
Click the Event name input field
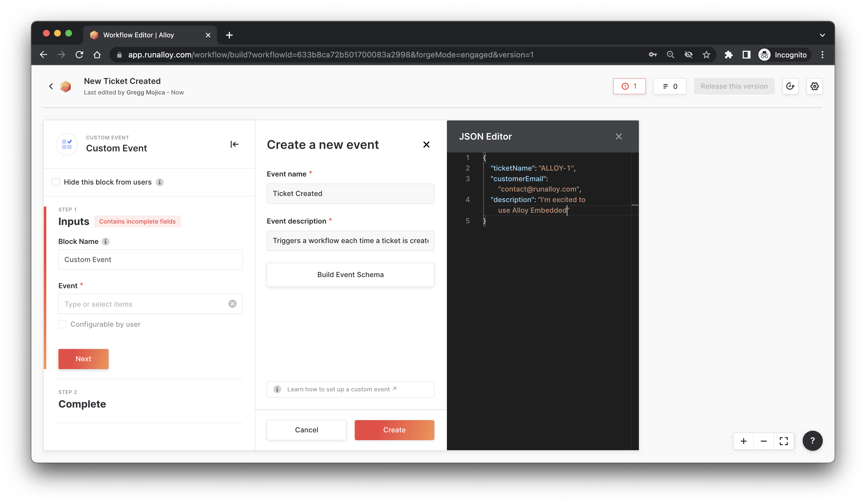350,194
